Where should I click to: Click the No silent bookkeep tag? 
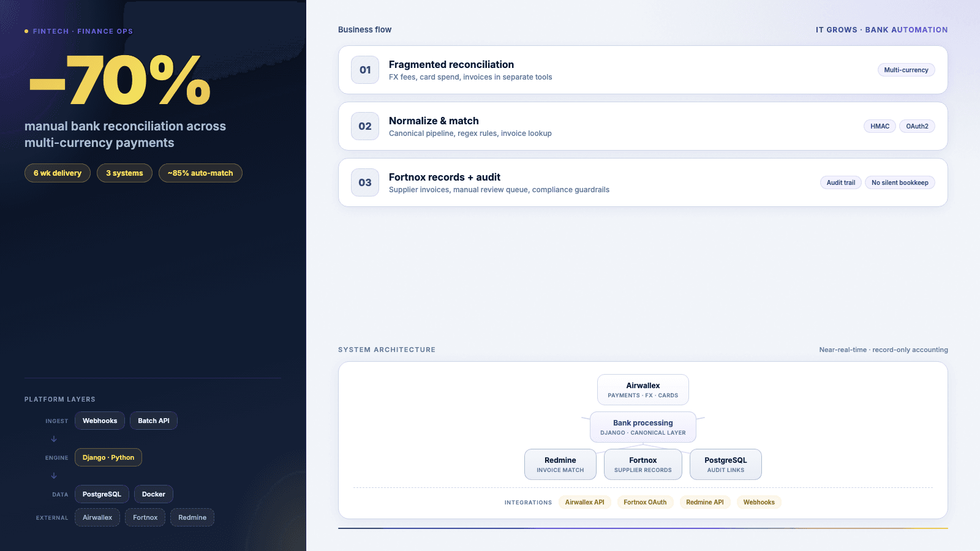(x=900, y=182)
